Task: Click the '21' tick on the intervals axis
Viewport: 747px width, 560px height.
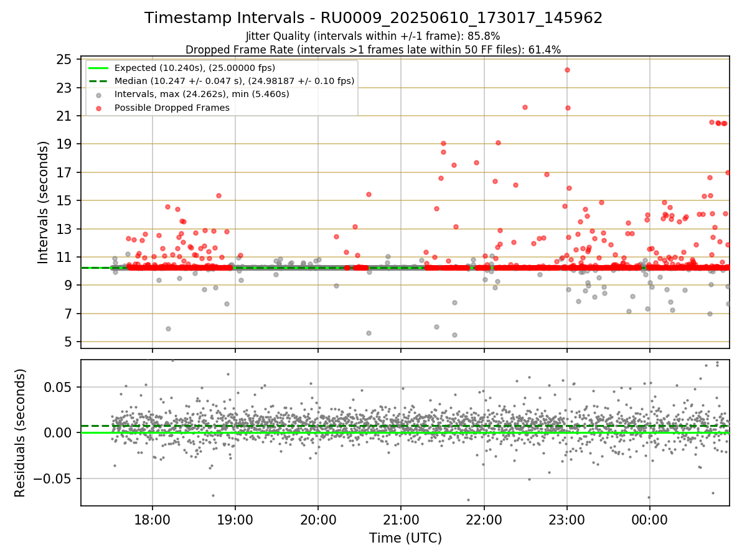Action: 64,116
